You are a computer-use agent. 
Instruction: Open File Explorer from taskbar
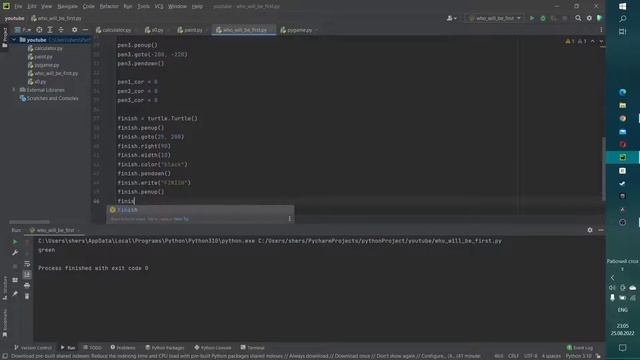tap(622, 106)
